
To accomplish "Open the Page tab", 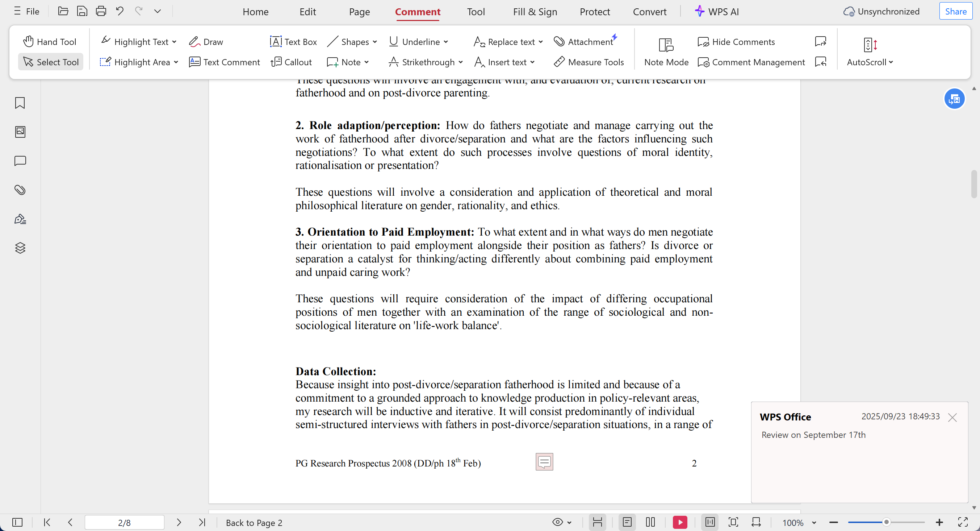I will pyautogui.click(x=360, y=12).
